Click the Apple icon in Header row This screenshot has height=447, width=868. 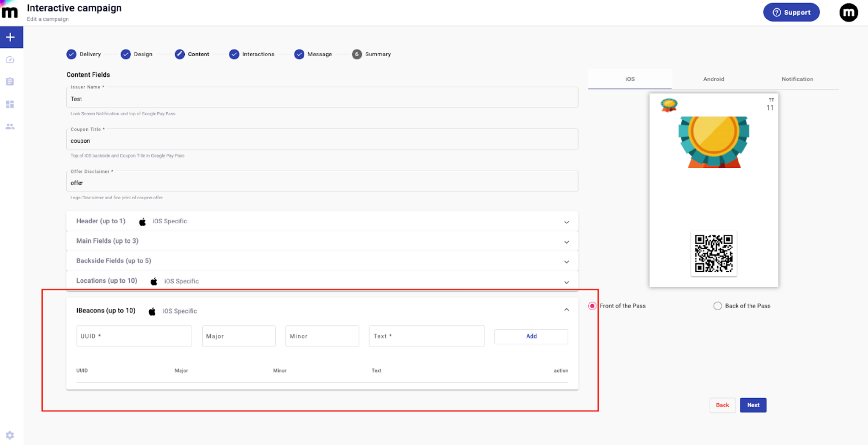[x=143, y=222]
